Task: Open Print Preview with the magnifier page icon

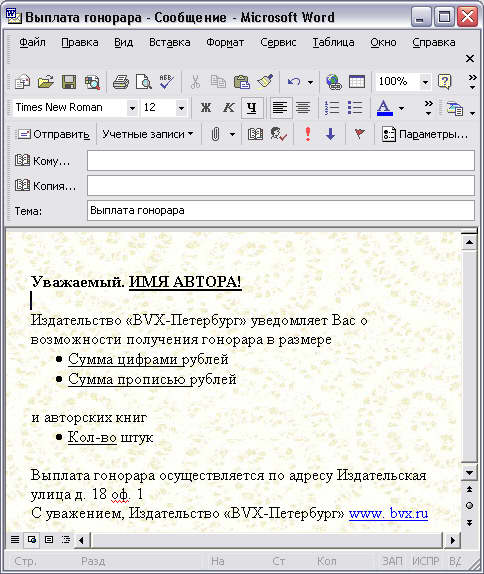Action: pyautogui.click(x=144, y=82)
